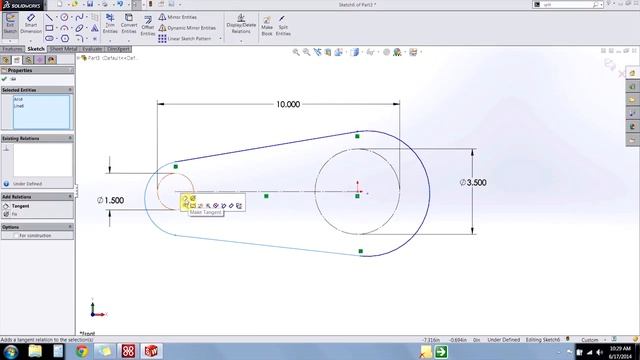Open the Trim Entities dropdown arrow
640x360 pixels.
tap(110, 41)
